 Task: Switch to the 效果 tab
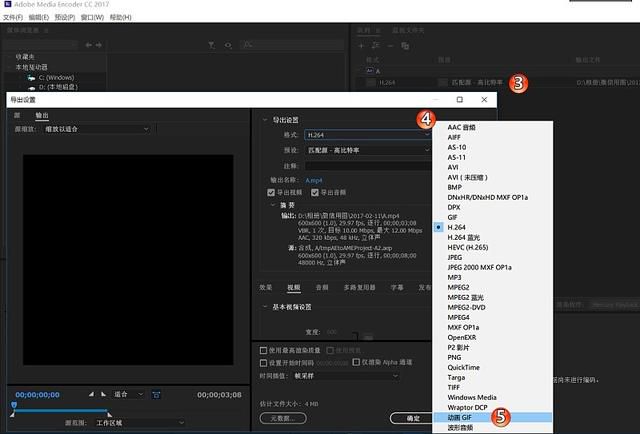pyautogui.click(x=265, y=287)
